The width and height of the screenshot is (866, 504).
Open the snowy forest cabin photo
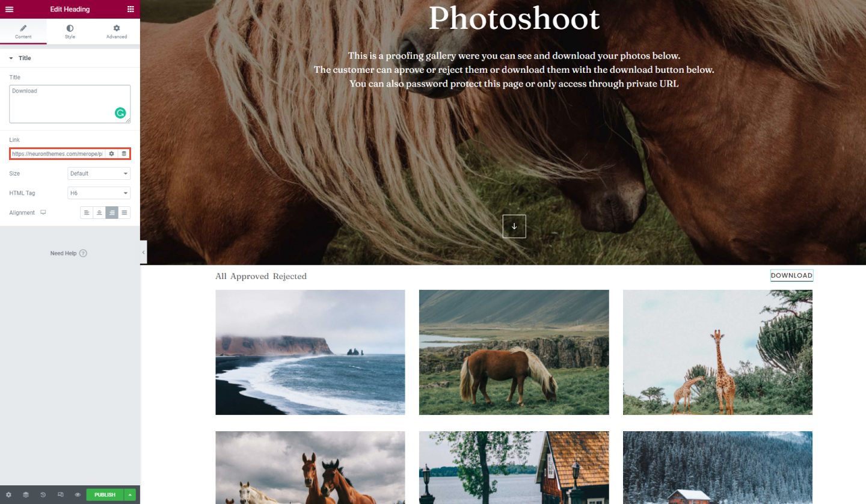[x=717, y=467]
